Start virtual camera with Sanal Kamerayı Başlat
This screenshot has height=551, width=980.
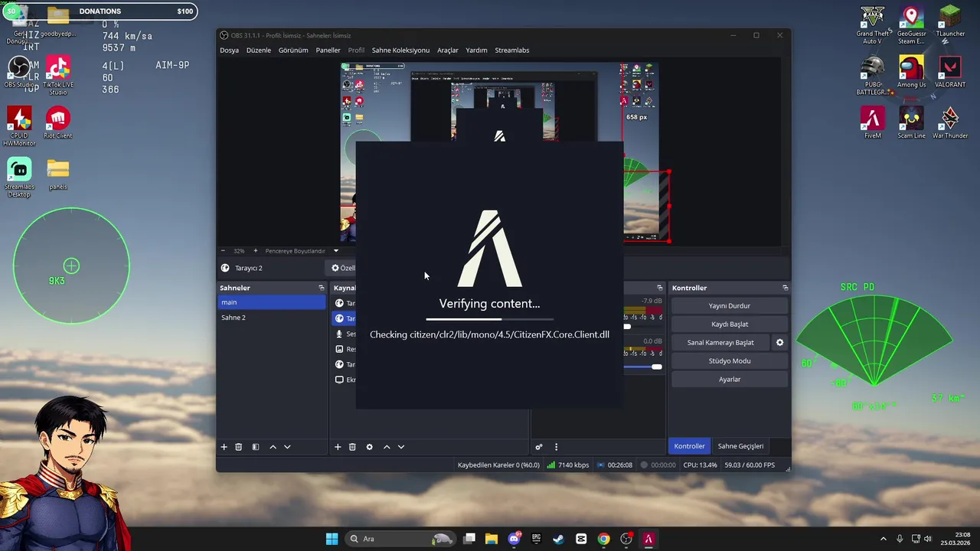coord(720,343)
